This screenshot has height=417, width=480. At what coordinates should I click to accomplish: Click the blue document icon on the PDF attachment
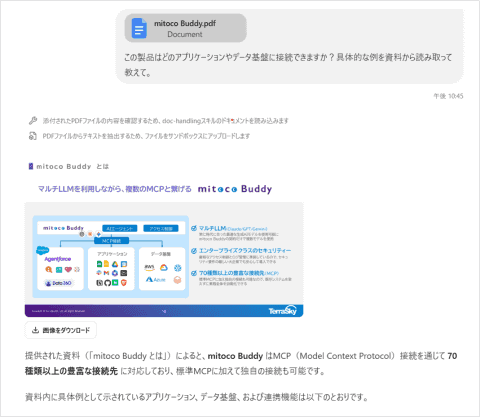point(139,28)
